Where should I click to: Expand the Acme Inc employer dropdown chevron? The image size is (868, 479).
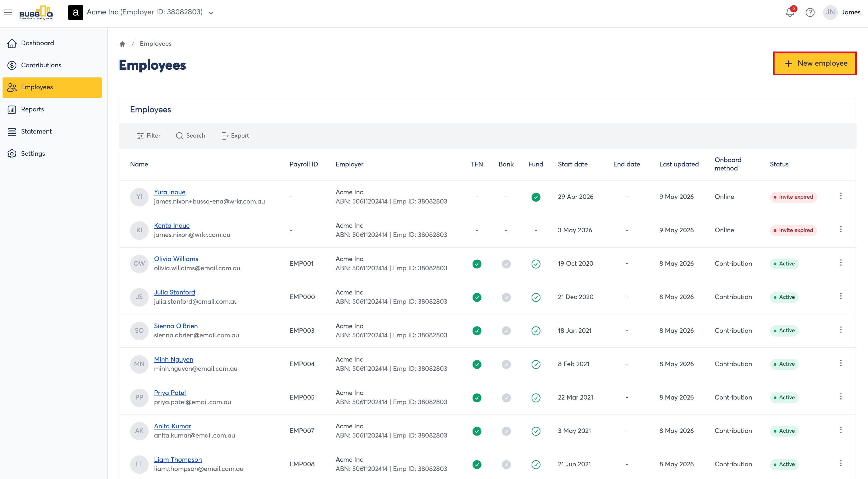tap(211, 13)
